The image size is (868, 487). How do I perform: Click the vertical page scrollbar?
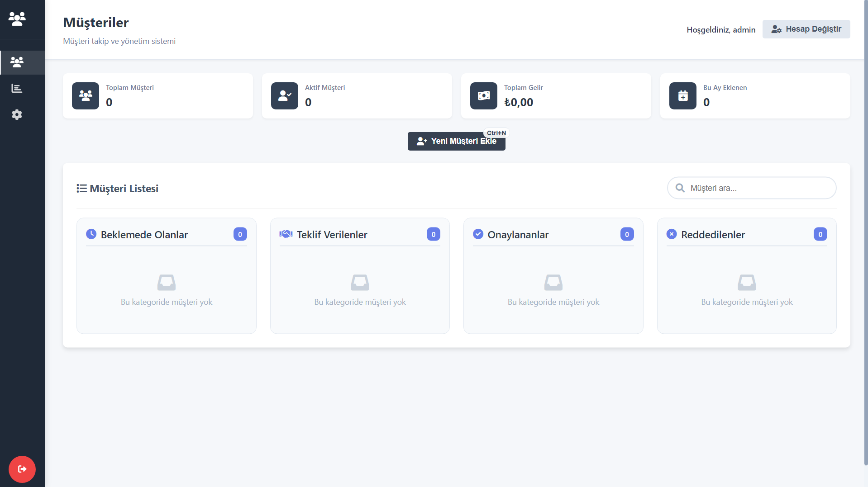pos(865,226)
